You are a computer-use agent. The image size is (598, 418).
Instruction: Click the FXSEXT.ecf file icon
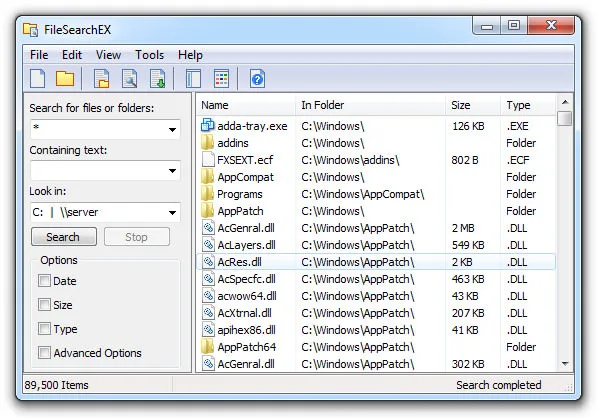[207, 159]
